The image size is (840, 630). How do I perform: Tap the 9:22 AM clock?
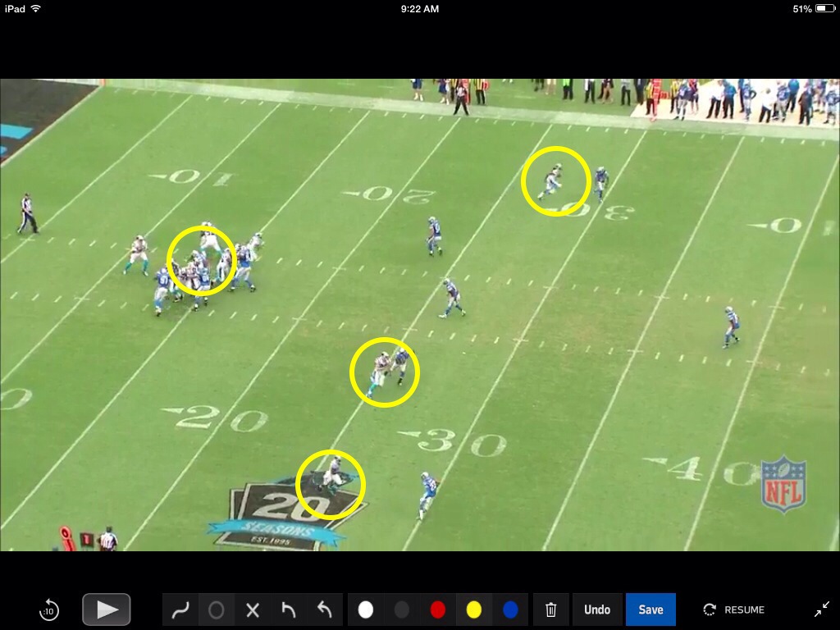coord(419,8)
